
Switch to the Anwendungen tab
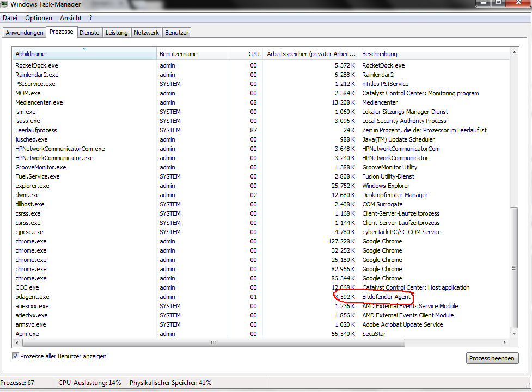(25, 33)
